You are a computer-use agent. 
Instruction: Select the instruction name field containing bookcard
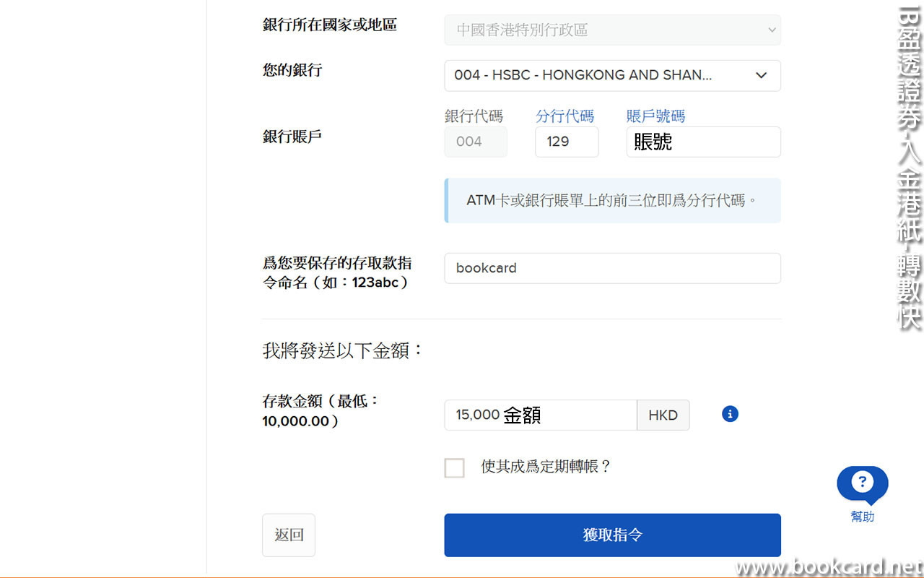tap(611, 268)
